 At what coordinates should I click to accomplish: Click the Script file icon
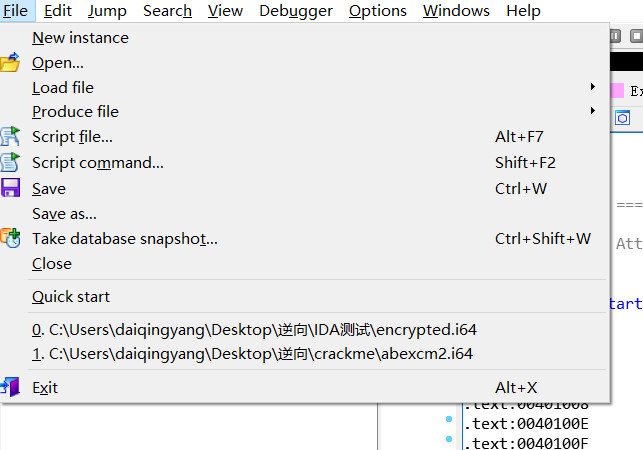[10, 137]
